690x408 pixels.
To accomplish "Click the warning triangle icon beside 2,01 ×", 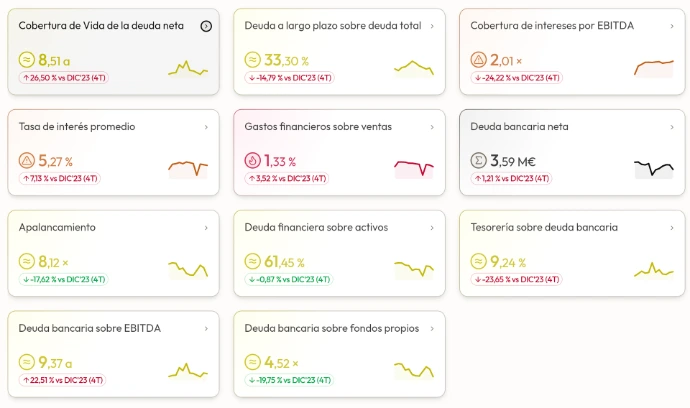I will (478, 60).
